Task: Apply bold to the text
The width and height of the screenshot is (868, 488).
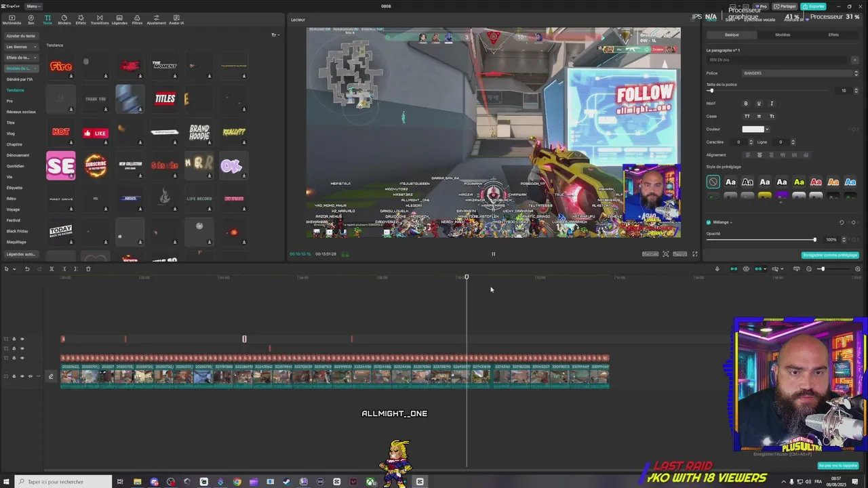Action: coord(746,104)
